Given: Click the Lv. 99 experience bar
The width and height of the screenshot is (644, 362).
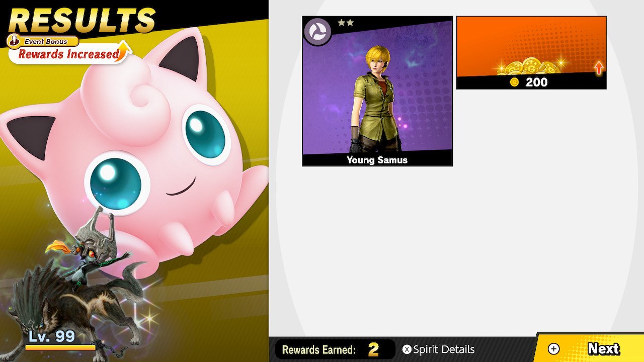Looking at the screenshot, I should click(x=60, y=347).
